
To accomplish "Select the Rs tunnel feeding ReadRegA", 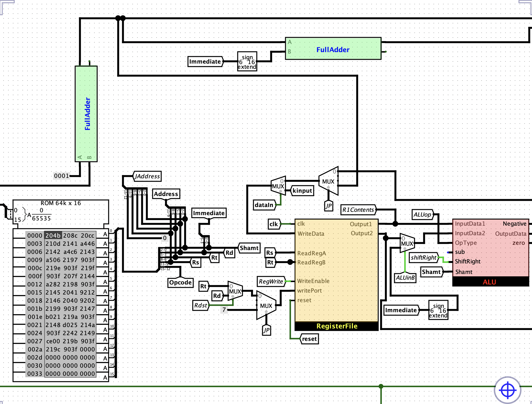I will tap(270, 253).
